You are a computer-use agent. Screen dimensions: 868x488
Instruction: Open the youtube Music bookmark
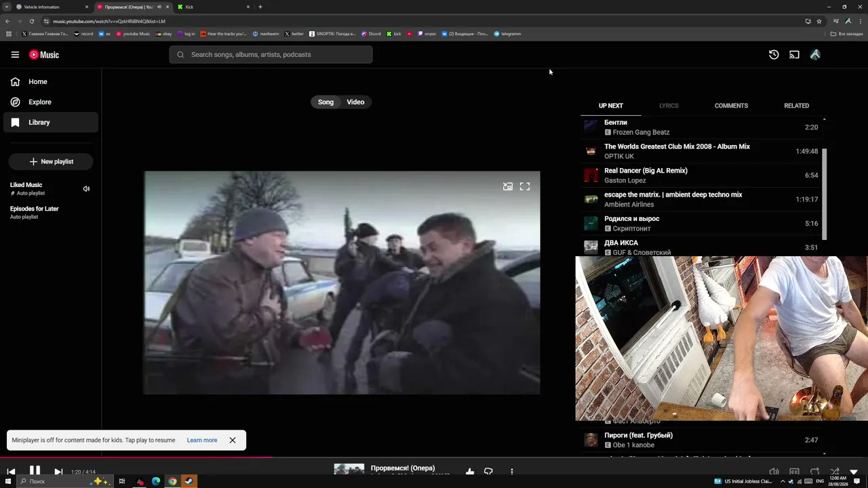(133, 34)
